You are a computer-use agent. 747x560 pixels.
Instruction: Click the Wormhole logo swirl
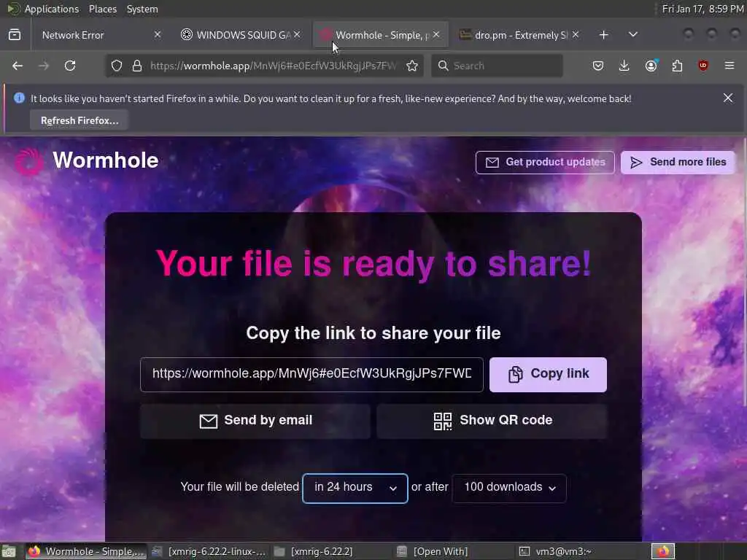[x=29, y=161]
